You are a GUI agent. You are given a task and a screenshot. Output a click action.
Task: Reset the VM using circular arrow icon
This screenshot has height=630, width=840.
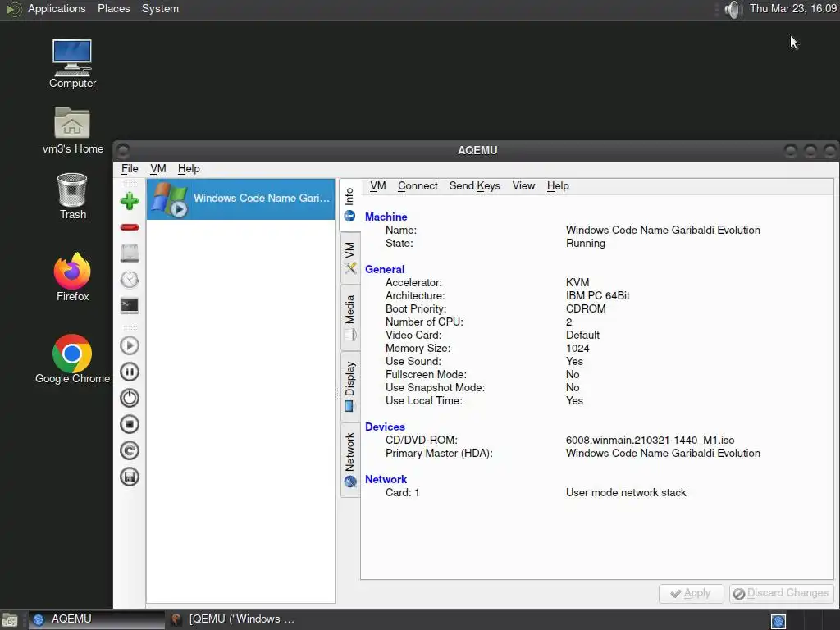(x=129, y=450)
